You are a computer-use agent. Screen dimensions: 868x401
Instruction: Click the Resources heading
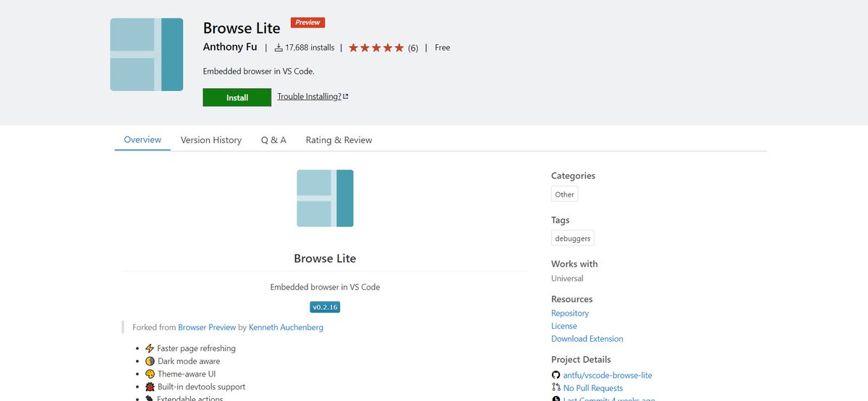[x=571, y=299]
